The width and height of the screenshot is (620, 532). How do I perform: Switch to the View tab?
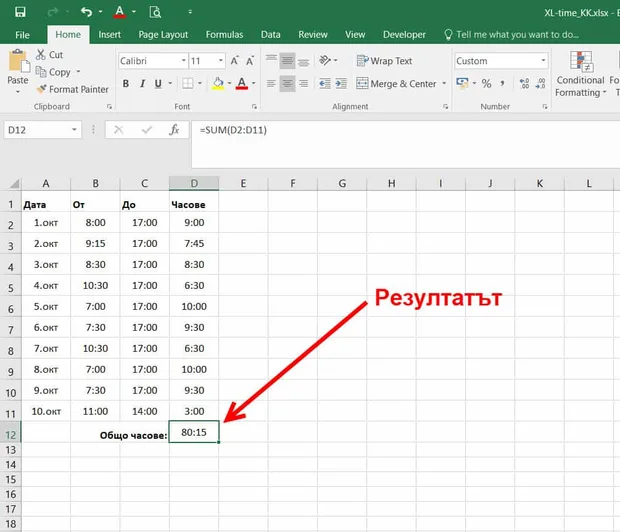[x=355, y=35]
